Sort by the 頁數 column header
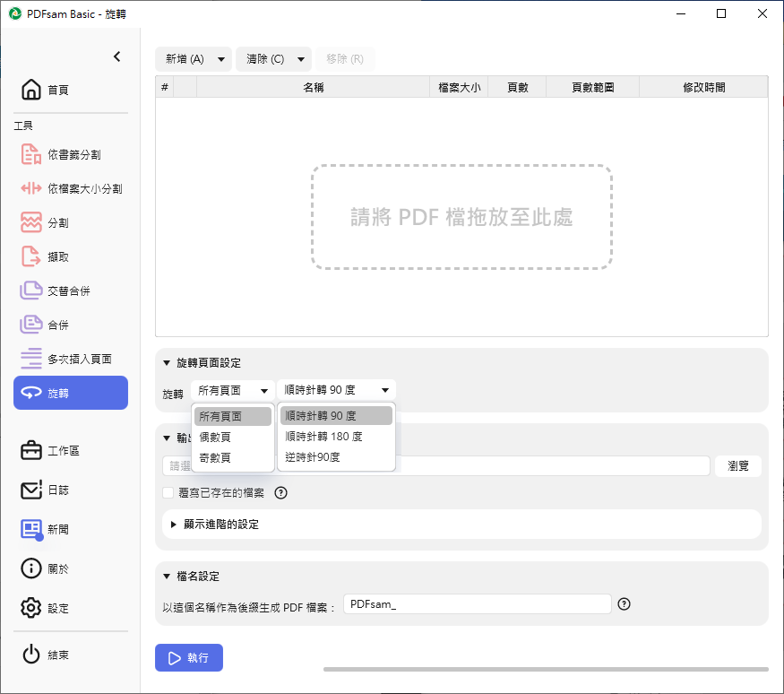Screen dimensions: 784x694 click(x=517, y=87)
